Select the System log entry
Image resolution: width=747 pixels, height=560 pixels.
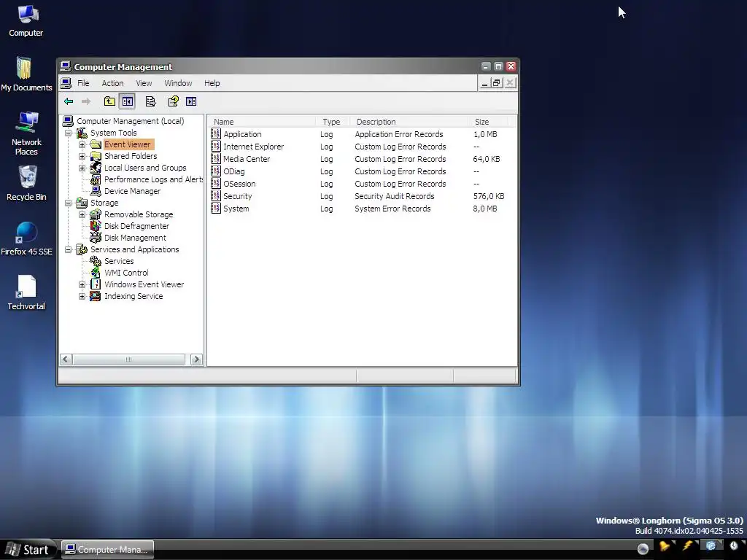[236, 209]
